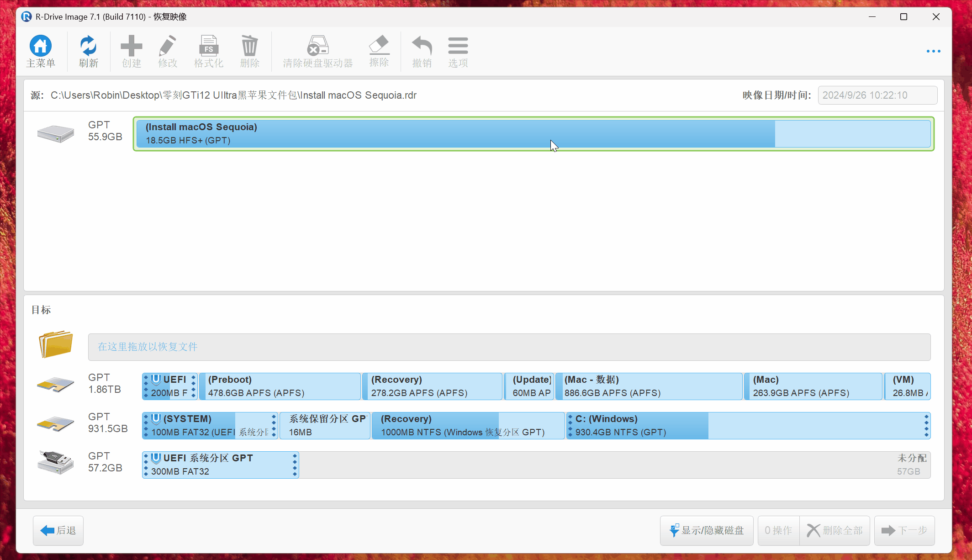This screenshot has height=560, width=972.
Task: Click the R-Drive Image logo in title bar
Action: click(x=26, y=17)
